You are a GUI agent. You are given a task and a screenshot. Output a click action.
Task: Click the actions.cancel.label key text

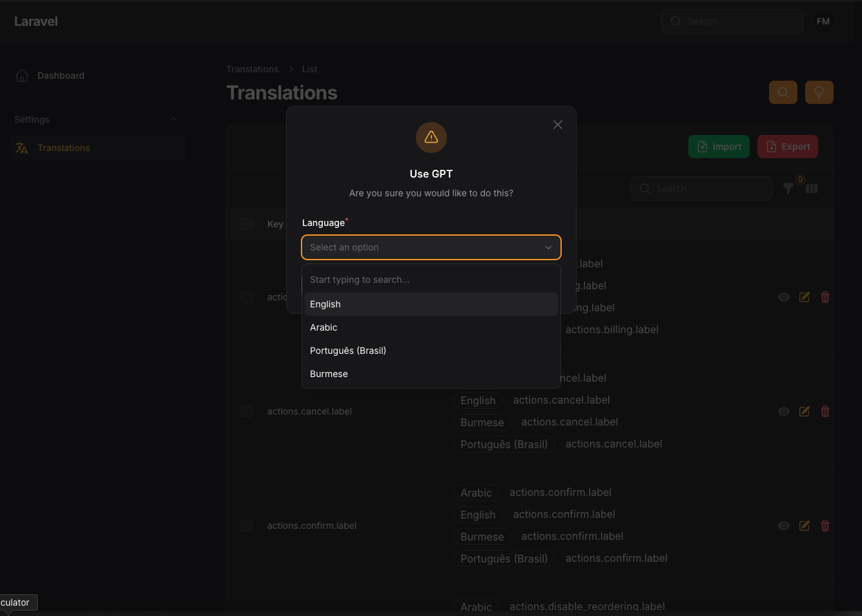tap(309, 411)
